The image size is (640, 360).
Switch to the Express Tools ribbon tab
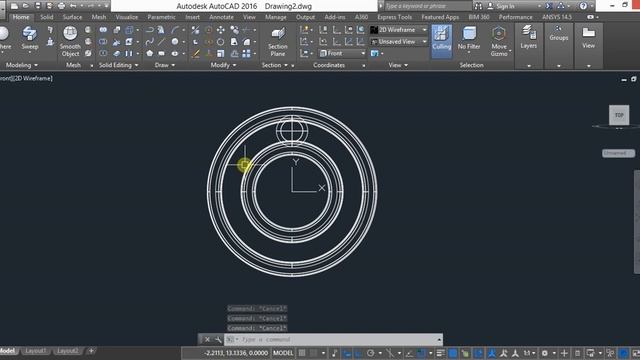(394, 17)
